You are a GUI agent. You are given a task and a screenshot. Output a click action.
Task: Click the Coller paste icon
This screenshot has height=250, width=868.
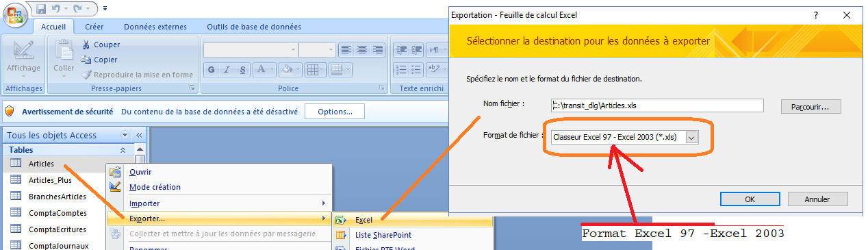[x=64, y=52]
